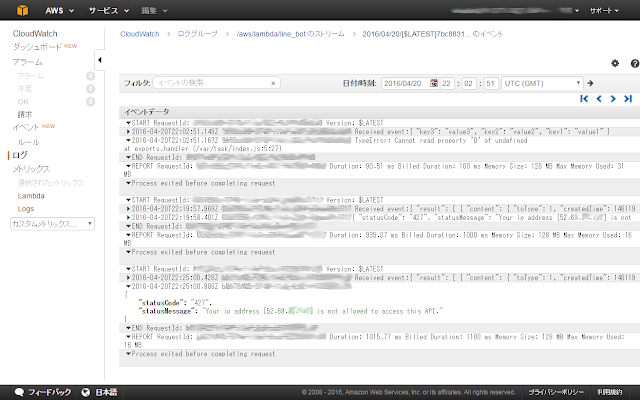The height and width of the screenshot is (400, 640).
Task: Click the date field 2016/04/20
Action: click(405, 83)
